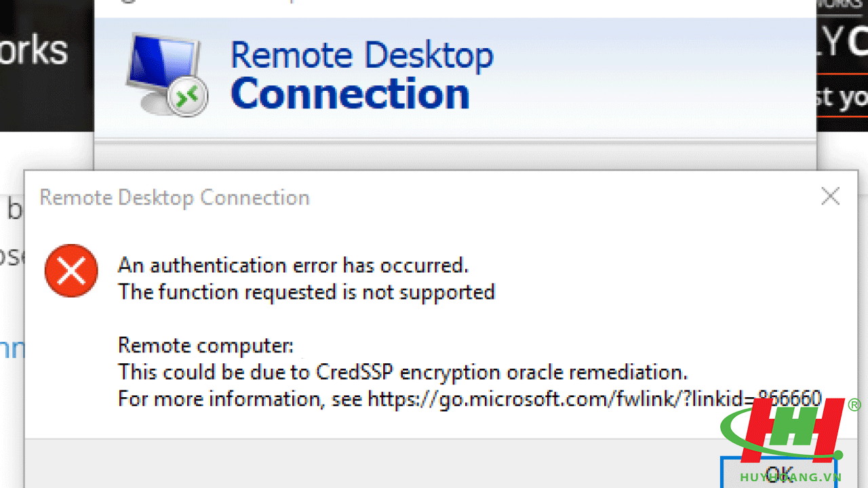Click the registered trademark symbol beside the logo
Image resolution: width=868 pixels, height=488 pixels.
tap(854, 405)
